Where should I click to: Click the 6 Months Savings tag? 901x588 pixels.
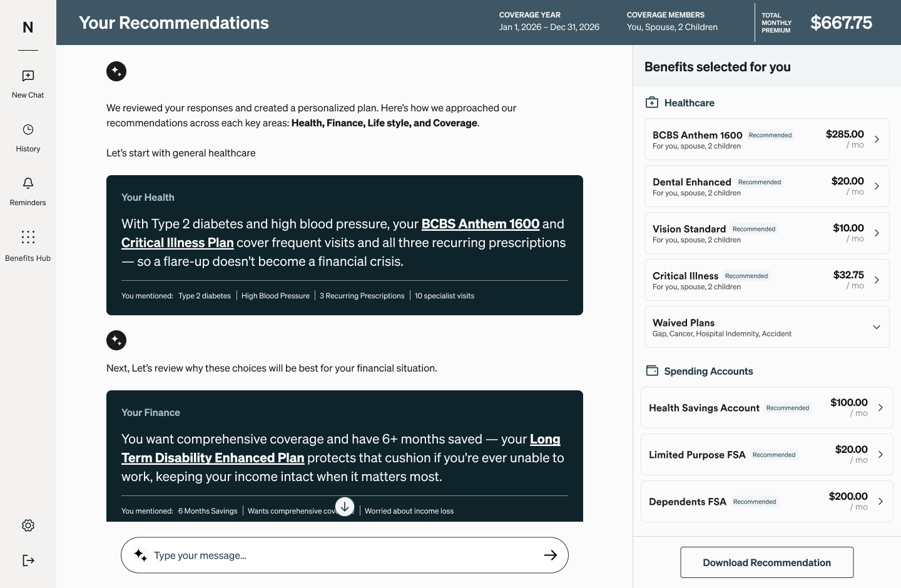click(x=208, y=511)
